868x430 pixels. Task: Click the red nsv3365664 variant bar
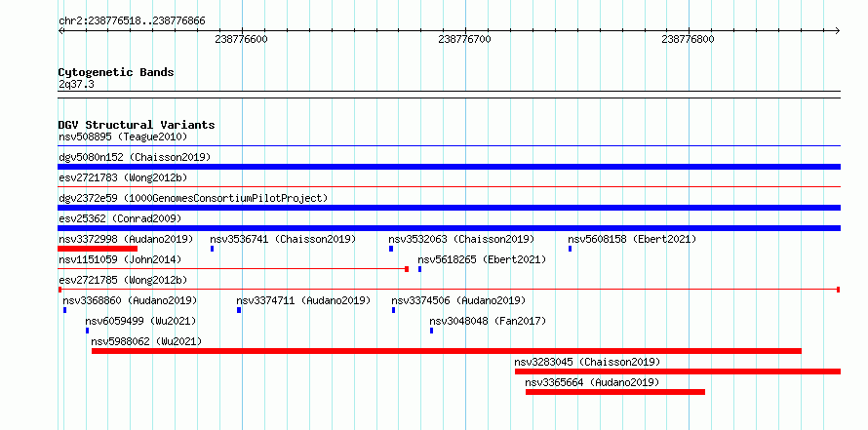tap(615, 392)
